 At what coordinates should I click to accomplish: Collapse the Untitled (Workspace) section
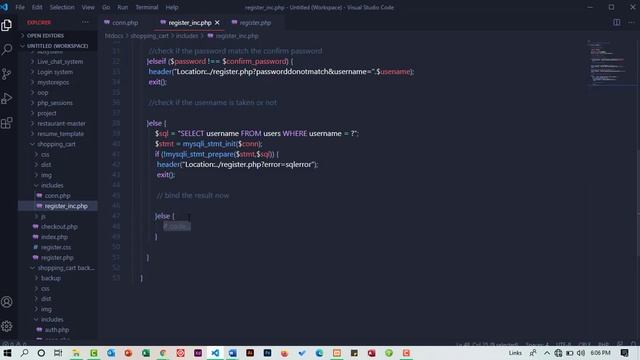(57, 46)
